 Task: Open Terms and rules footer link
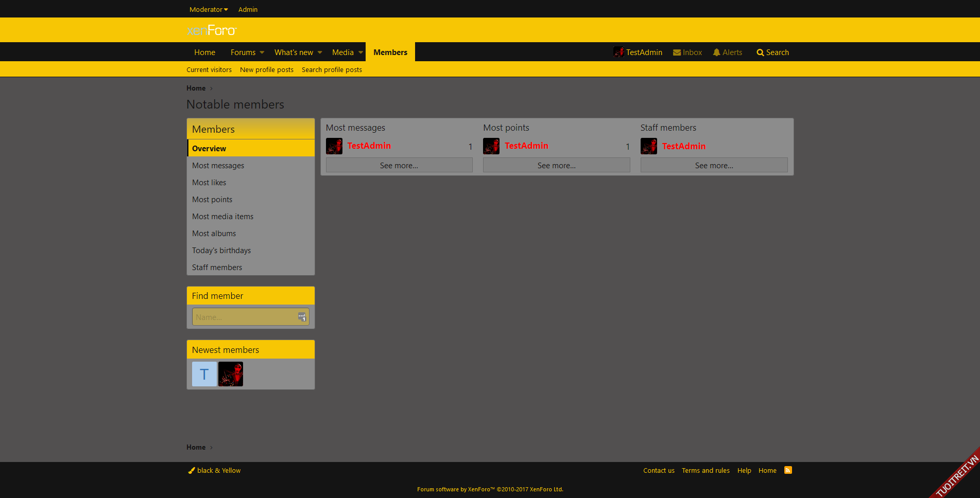[x=706, y=470]
